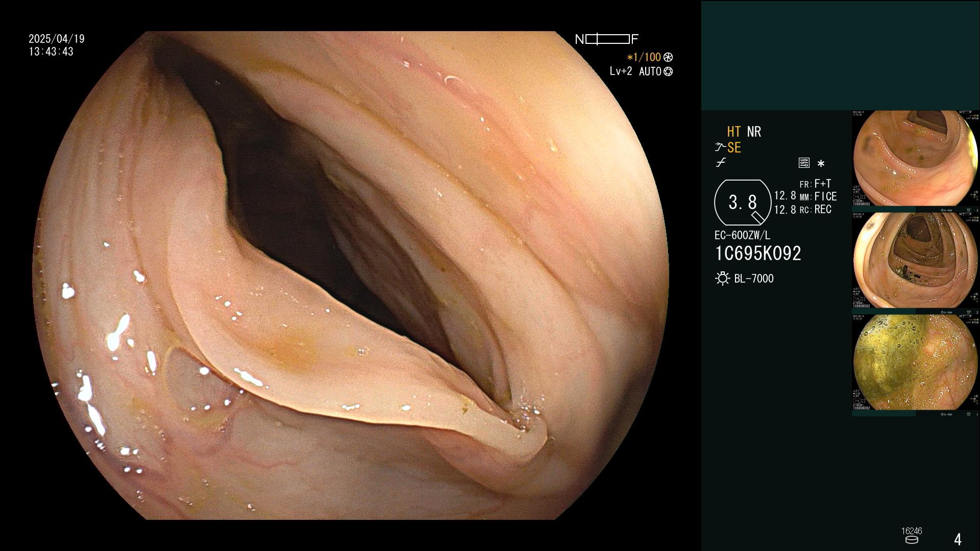Click the enhancement curve icon left of SE
This screenshot has height=551, width=980.
click(x=720, y=147)
